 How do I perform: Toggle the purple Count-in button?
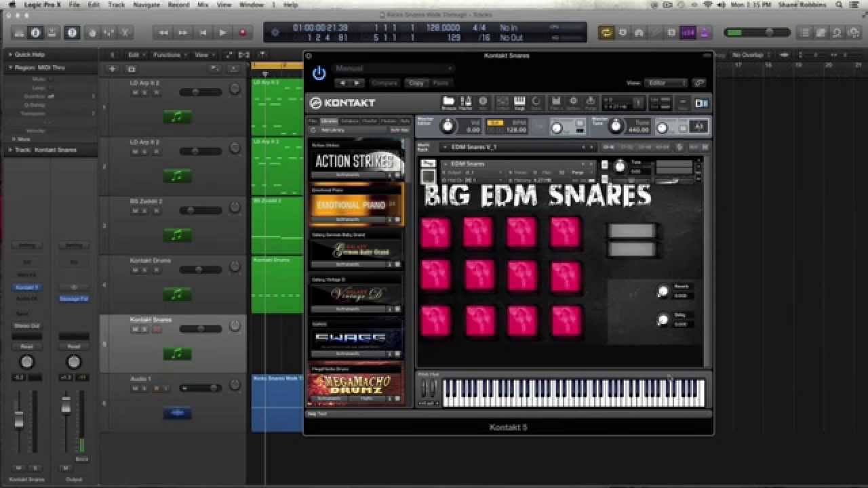(x=688, y=33)
